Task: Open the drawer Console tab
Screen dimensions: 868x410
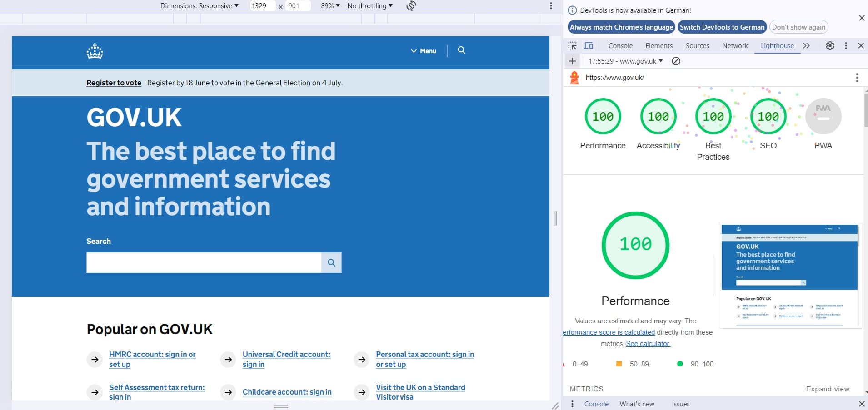Action: pyautogui.click(x=596, y=404)
